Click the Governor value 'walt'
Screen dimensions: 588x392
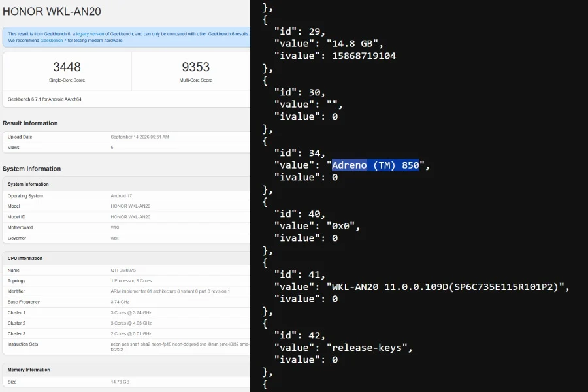(x=115, y=238)
